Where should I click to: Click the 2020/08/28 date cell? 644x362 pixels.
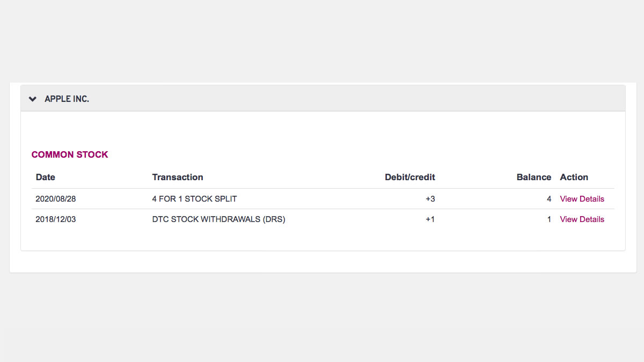pos(56,199)
